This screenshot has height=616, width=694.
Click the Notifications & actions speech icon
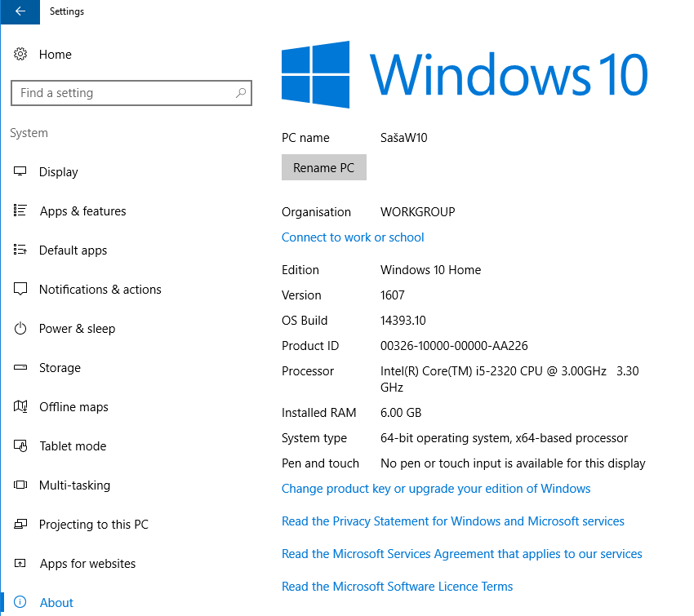click(x=20, y=289)
